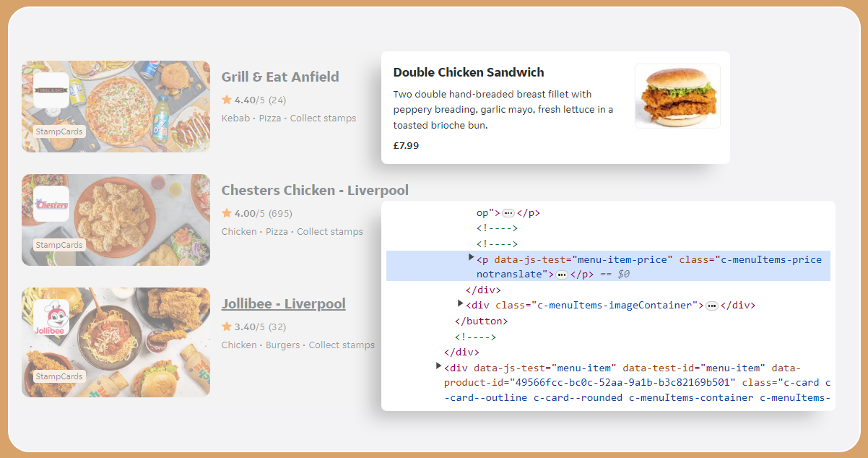Expand the c-menuItems-imageContainer div node
The width and height of the screenshot is (868, 458).
click(461, 303)
